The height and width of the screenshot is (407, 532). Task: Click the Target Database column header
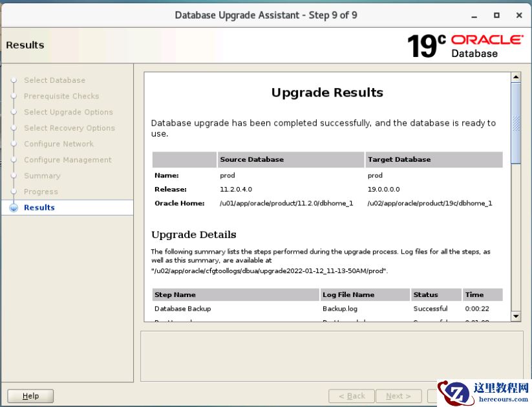pyautogui.click(x=434, y=160)
